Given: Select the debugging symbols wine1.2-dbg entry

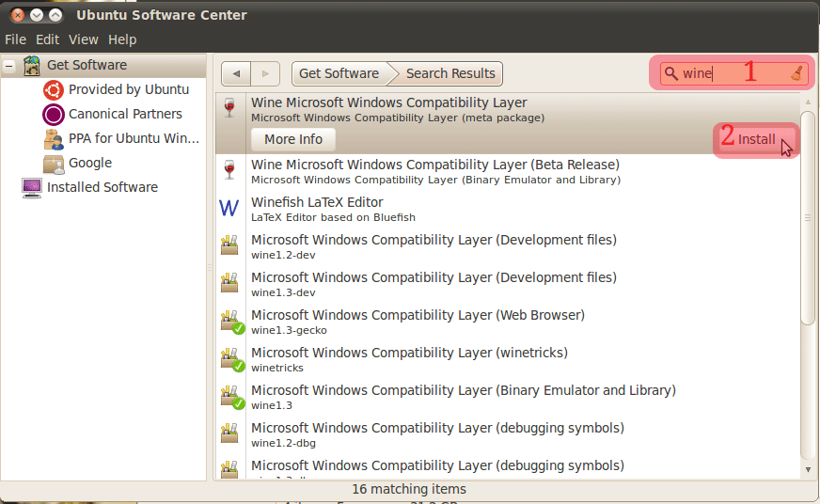Looking at the screenshot, I should pyautogui.click(x=507, y=435).
